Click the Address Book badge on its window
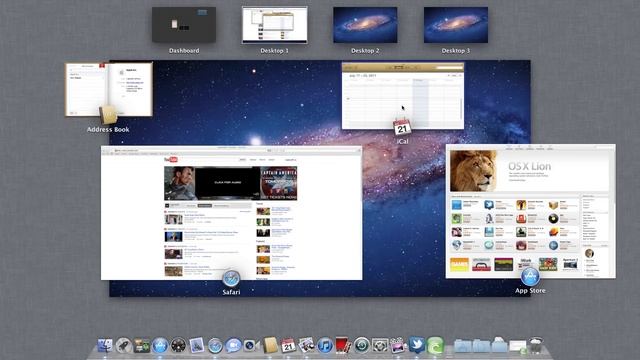This screenshot has height=360, width=640. pyautogui.click(x=108, y=115)
